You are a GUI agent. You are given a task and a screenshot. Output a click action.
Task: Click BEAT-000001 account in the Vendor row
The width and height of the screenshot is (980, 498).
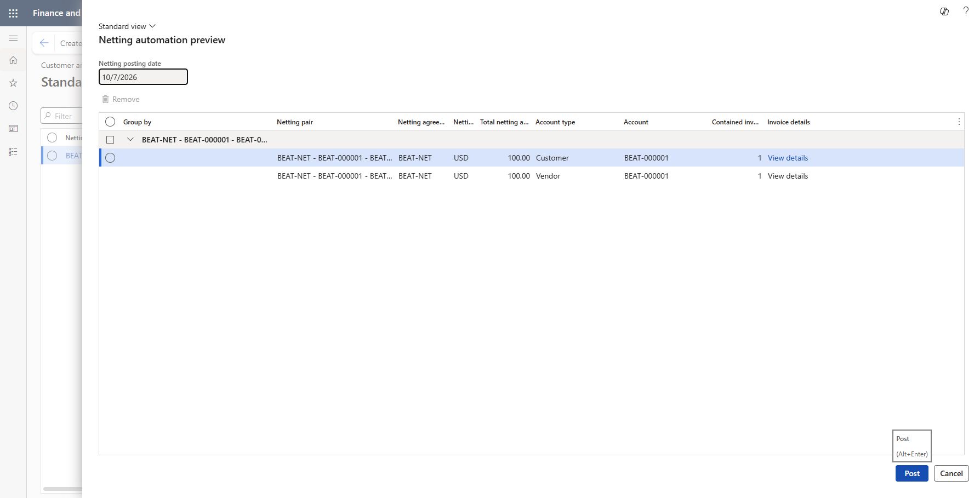[646, 176]
